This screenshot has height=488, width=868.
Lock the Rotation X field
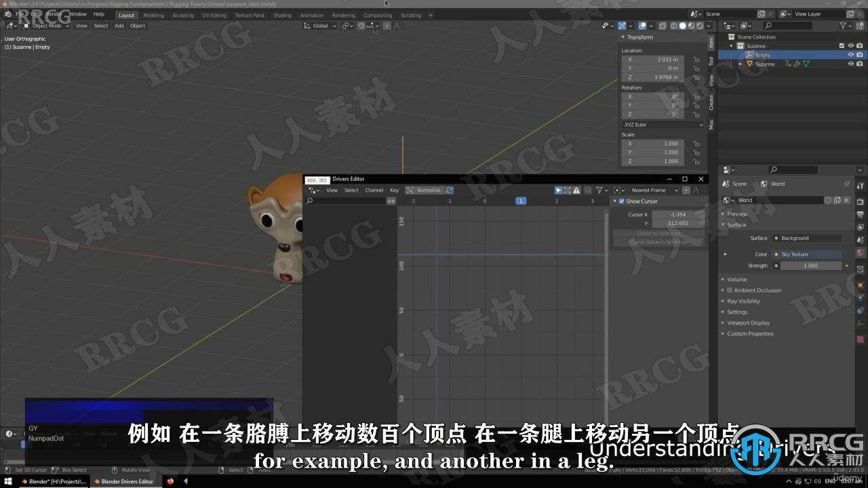click(696, 97)
